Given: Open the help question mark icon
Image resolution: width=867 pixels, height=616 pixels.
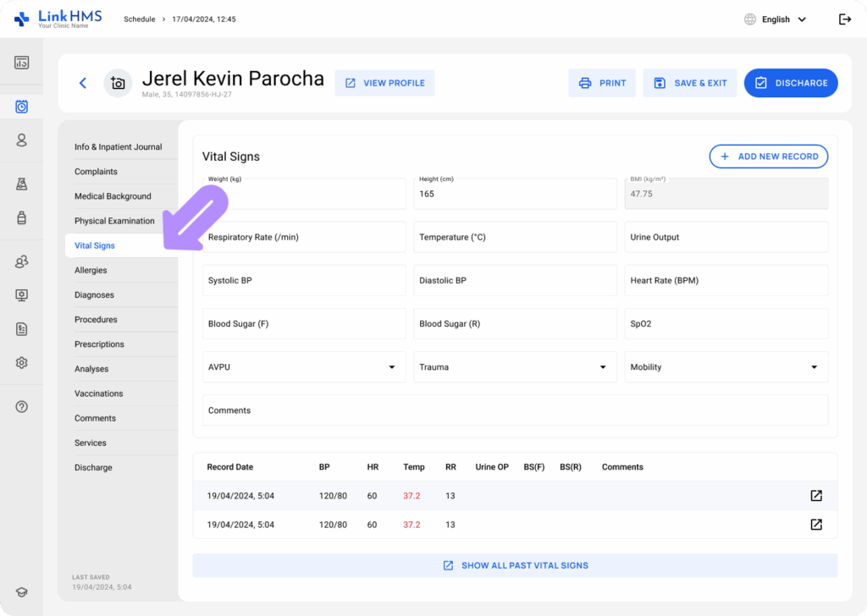Looking at the screenshot, I should click(21, 407).
